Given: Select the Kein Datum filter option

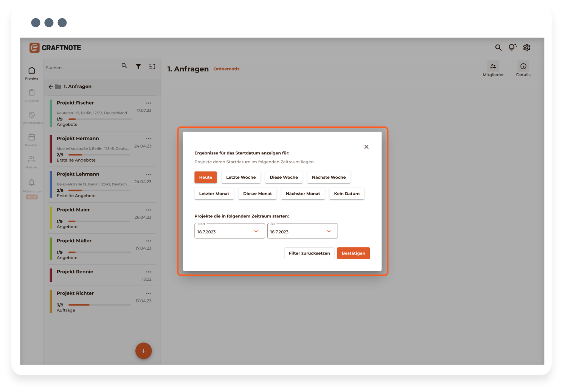Looking at the screenshot, I should pyautogui.click(x=346, y=194).
